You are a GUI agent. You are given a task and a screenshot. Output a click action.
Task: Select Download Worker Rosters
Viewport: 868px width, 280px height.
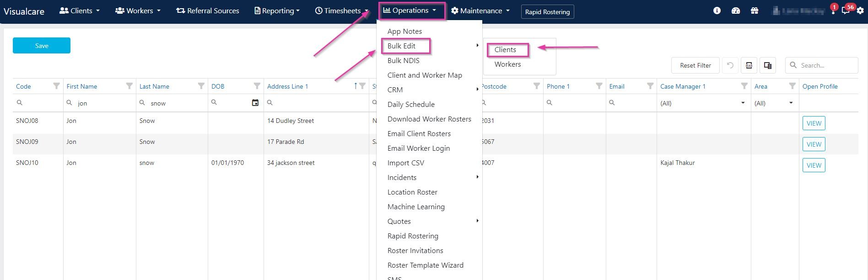429,119
